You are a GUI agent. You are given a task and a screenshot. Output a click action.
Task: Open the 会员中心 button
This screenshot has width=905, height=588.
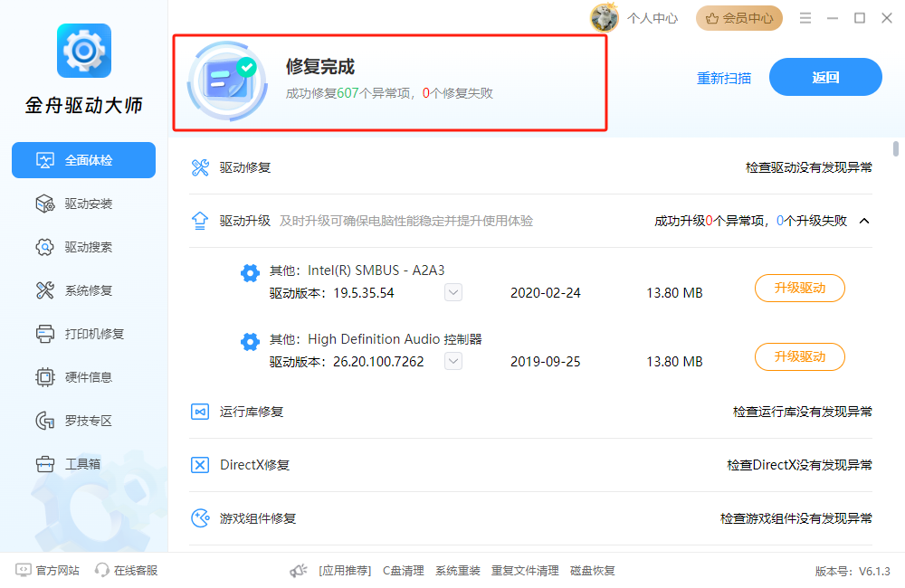pyautogui.click(x=739, y=18)
